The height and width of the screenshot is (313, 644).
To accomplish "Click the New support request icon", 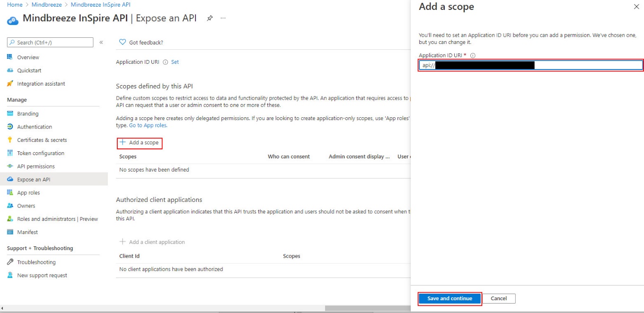I will click(10, 275).
